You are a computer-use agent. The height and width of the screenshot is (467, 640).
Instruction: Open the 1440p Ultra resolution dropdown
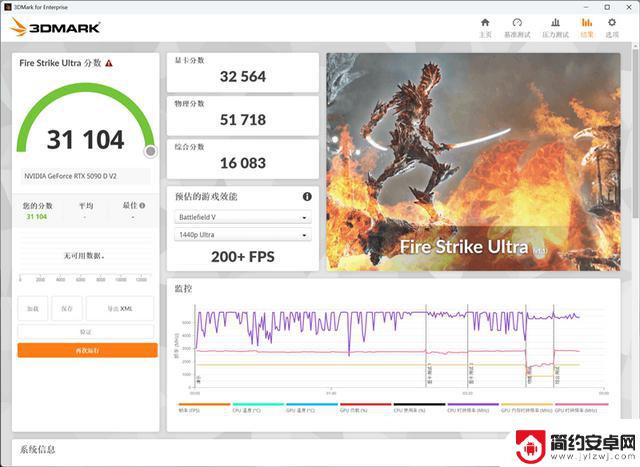click(243, 235)
